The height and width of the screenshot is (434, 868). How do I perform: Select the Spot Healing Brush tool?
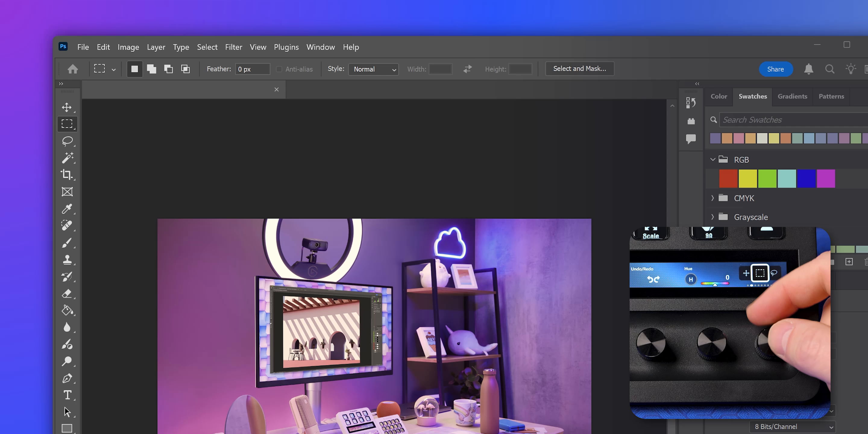click(x=67, y=225)
